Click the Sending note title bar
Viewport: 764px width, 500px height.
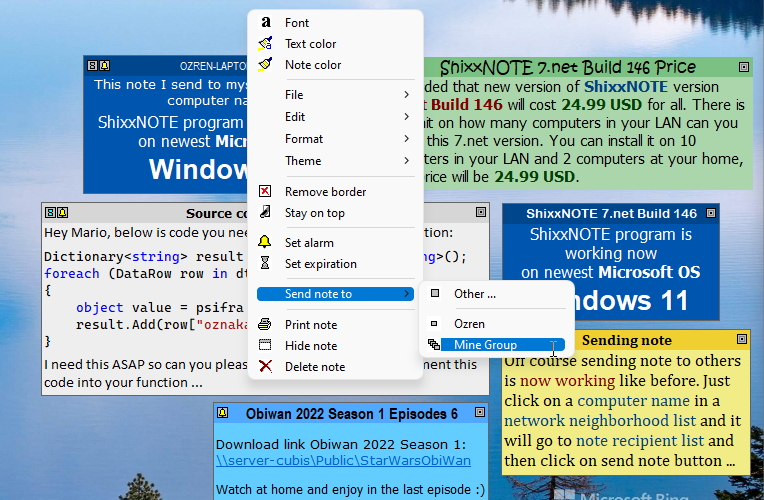627,340
